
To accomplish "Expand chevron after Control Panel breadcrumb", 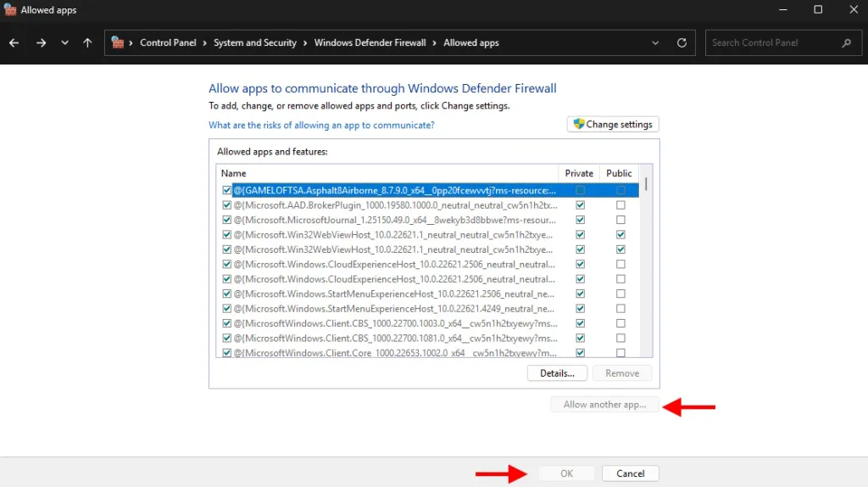I will pyautogui.click(x=205, y=42).
